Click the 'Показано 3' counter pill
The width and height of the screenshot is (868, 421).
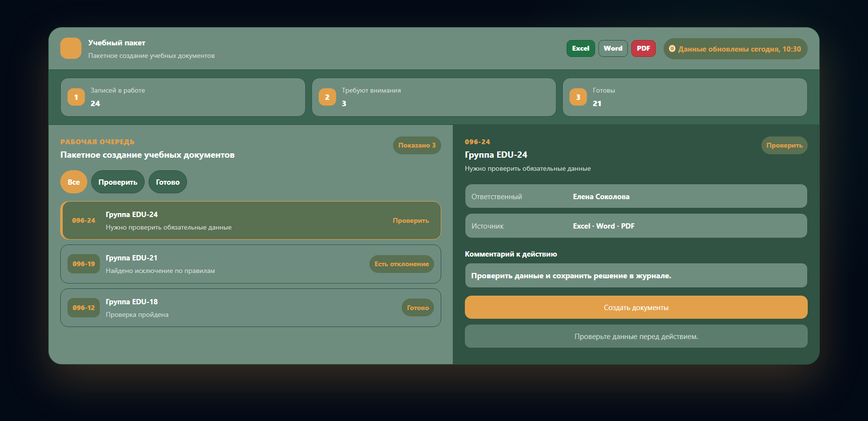pyautogui.click(x=417, y=145)
